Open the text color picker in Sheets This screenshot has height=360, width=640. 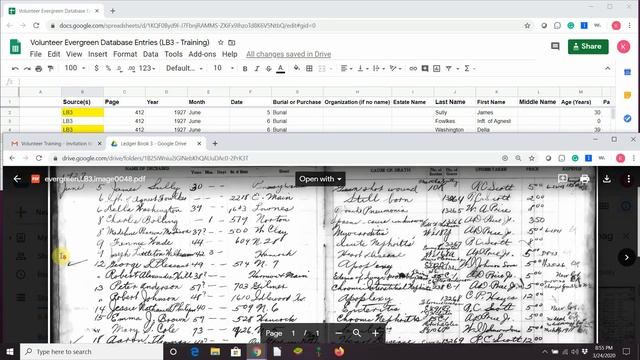[280, 69]
